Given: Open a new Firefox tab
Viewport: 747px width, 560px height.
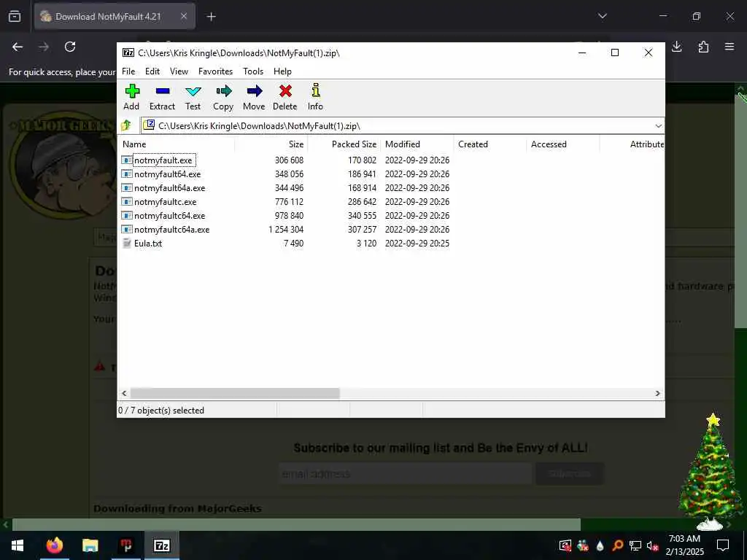Looking at the screenshot, I should 211,17.
